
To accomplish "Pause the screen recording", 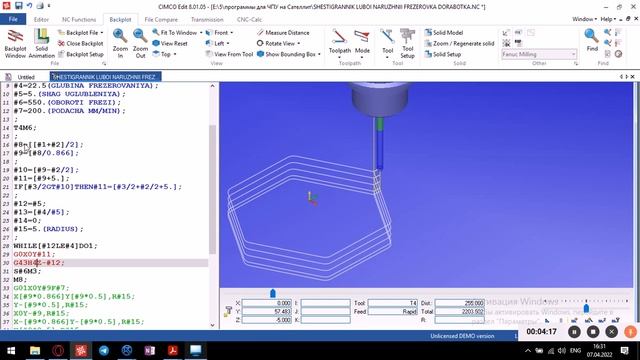I will (x=574, y=332).
